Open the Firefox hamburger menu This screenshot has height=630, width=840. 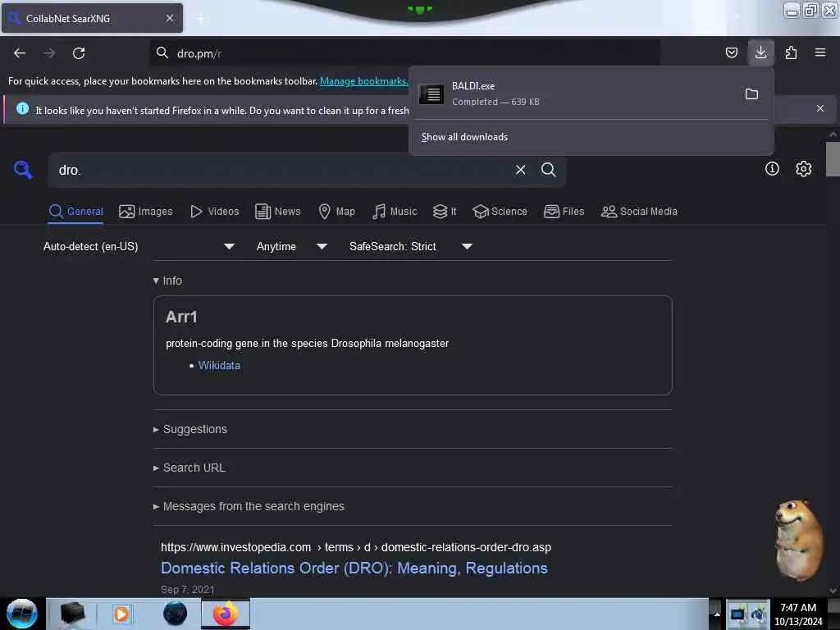coord(820,52)
